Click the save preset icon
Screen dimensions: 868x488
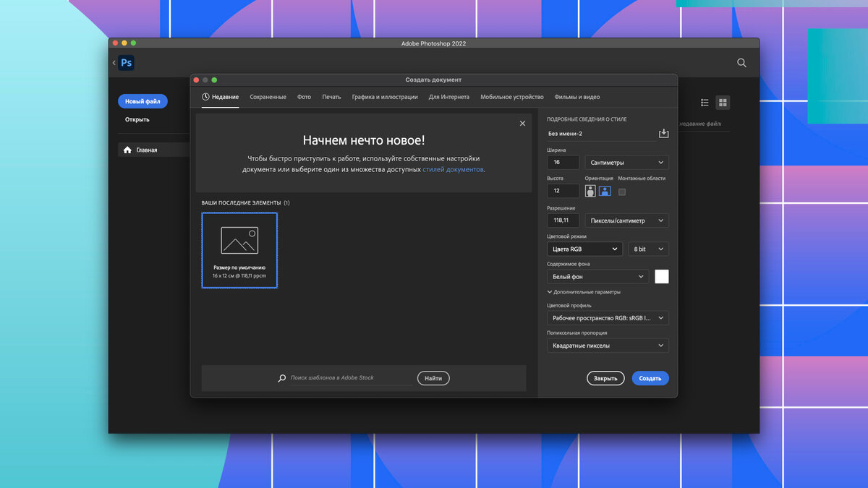click(664, 134)
